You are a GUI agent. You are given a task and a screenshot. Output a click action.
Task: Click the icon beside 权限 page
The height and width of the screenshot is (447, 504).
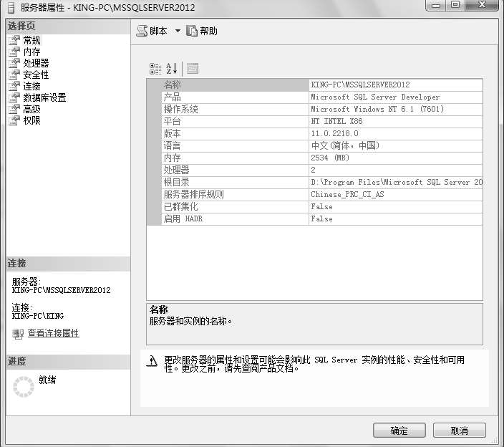[x=14, y=120]
